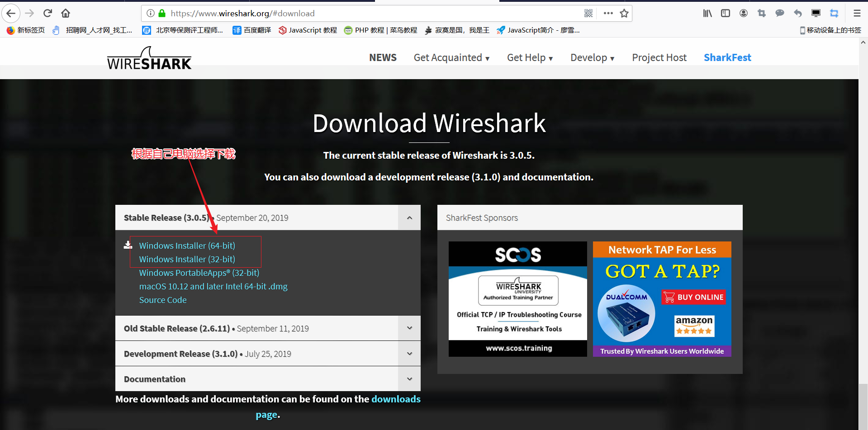
Task: Click the chat bubble toolbar icon
Action: [x=780, y=13]
